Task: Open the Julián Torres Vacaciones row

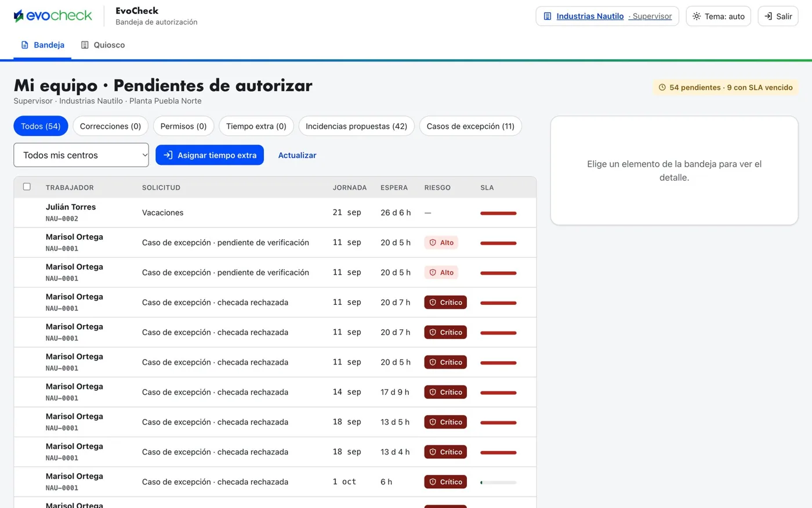Action: point(275,212)
